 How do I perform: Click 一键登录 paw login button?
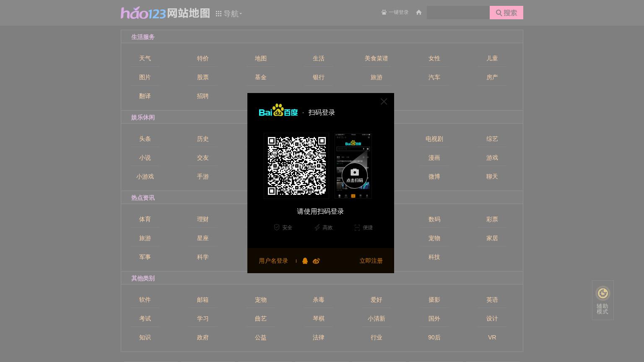click(x=395, y=13)
